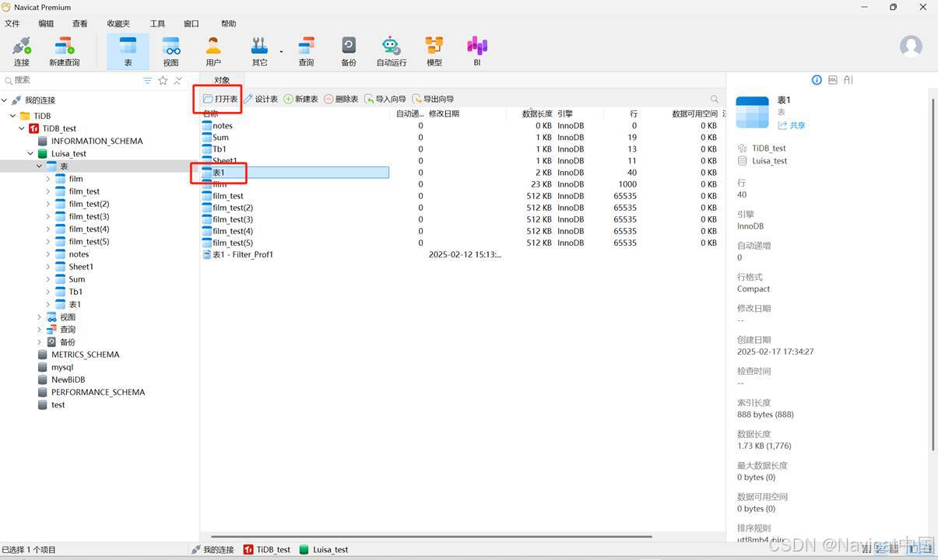This screenshot has height=560, width=938.
Task: Open the 文件 menu
Action: point(12,24)
